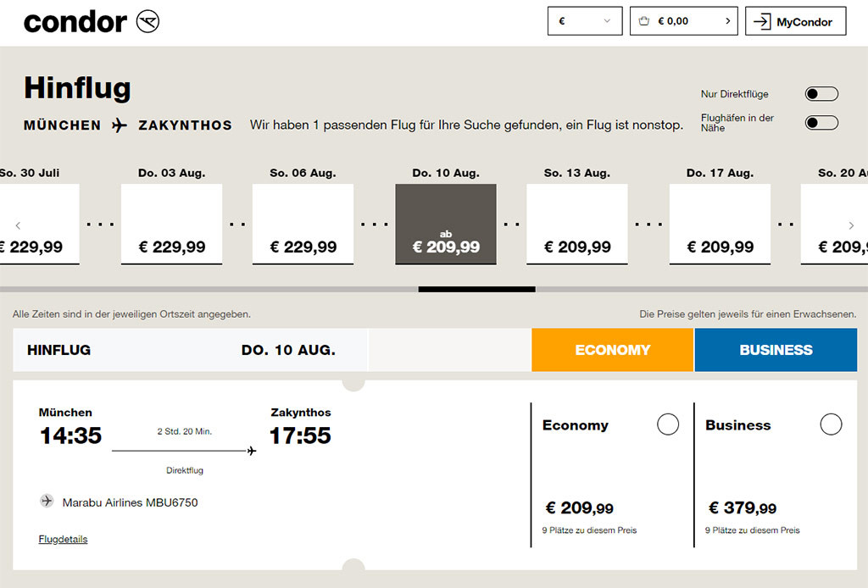Switch to the ECONOMY tab header
The width and height of the screenshot is (868, 588).
coord(612,350)
